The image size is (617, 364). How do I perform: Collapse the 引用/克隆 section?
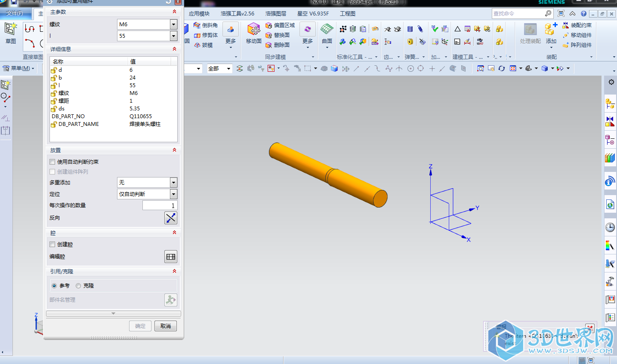pos(174,271)
